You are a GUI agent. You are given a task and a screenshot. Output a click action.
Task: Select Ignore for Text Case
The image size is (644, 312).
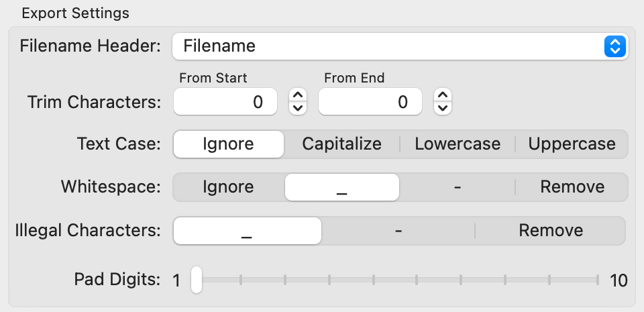click(x=228, y=144)
